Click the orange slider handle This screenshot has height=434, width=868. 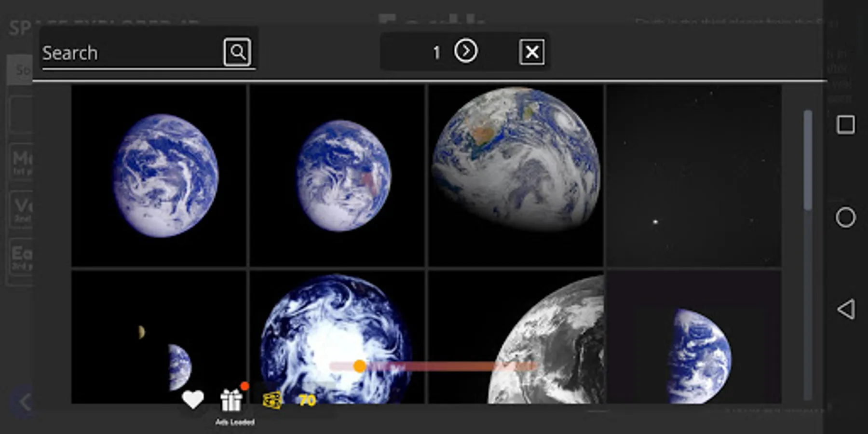click(x=360, y=366)
